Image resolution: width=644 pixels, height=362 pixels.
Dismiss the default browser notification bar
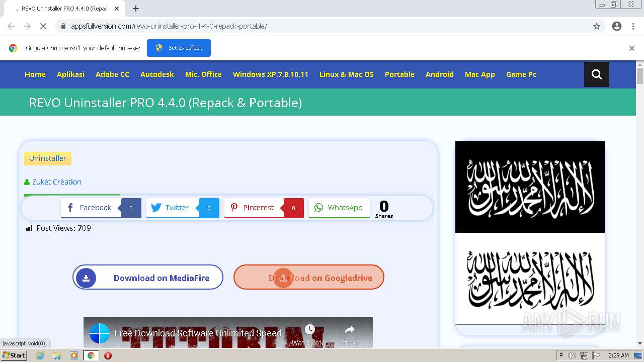632,48
